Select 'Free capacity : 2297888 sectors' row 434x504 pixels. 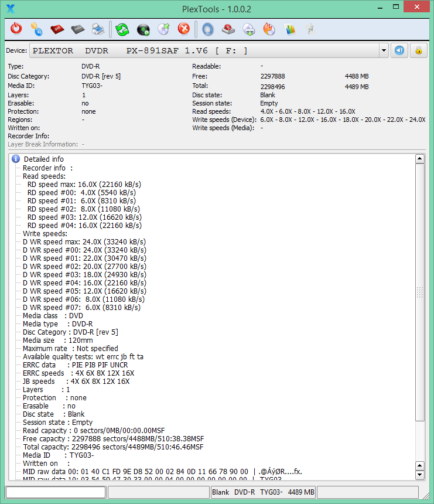[x=114, y=439]
